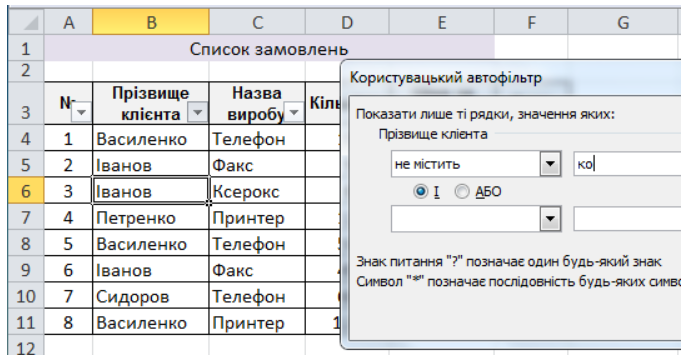Expand the 'не містить' condition combo box
Screen dimensions: 689x360
pyautogui.click(x=550, y=164)
